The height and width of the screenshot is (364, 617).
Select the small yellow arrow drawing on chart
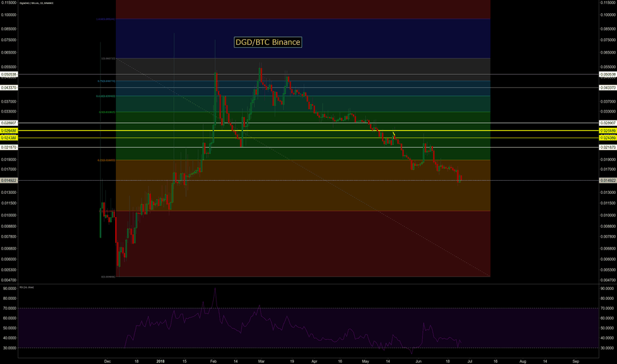coord(393,134)
